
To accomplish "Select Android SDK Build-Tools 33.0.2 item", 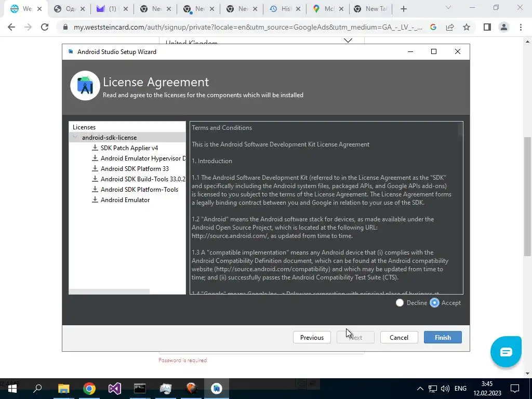I will pos(143,179).
